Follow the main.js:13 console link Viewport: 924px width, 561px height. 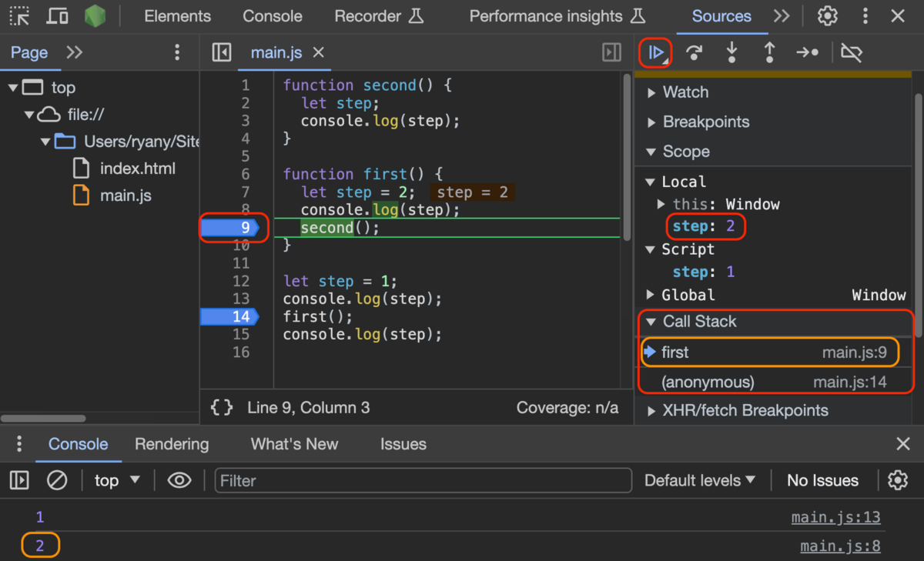tap(836, 516)
